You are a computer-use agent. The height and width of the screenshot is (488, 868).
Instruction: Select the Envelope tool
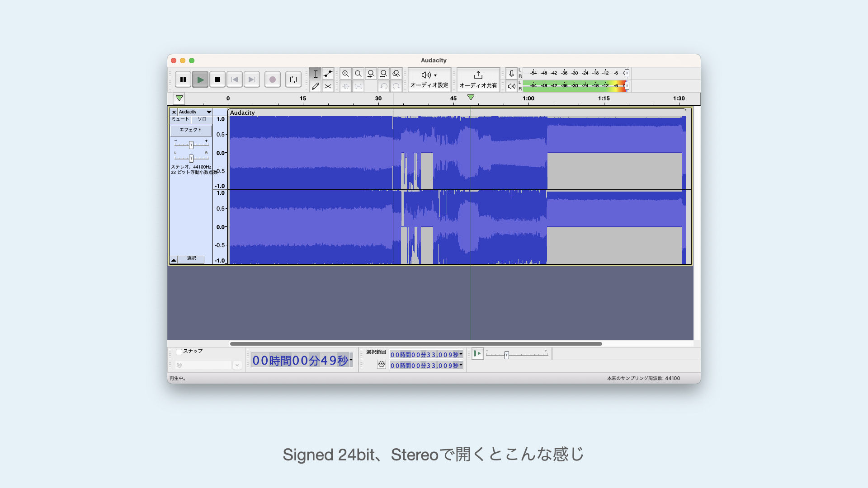tap(328, 74)
